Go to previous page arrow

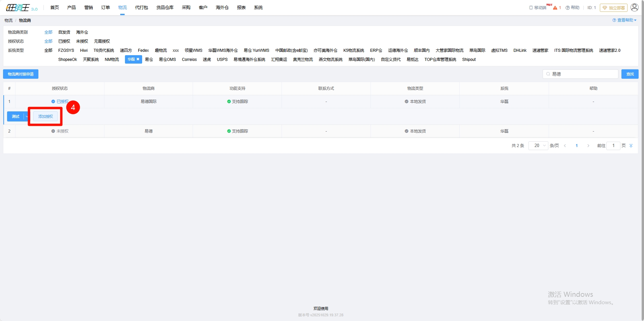tap(565, 146)
